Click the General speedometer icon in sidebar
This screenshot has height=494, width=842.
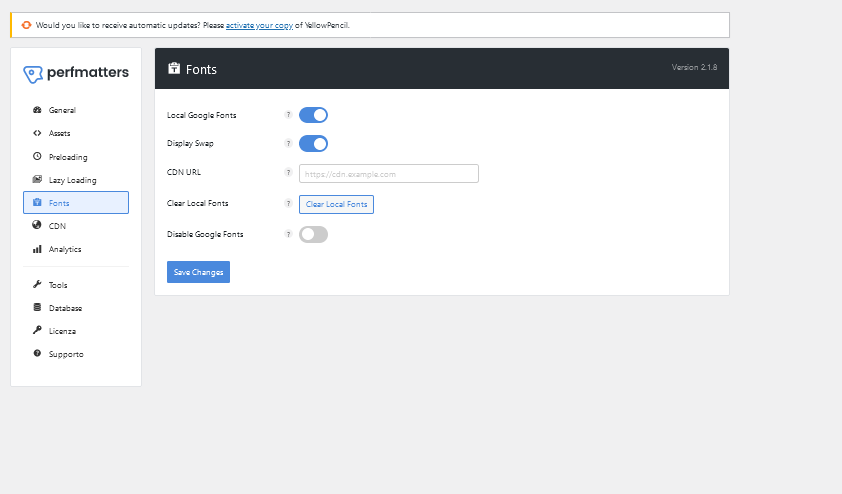(x=37, y=110)
